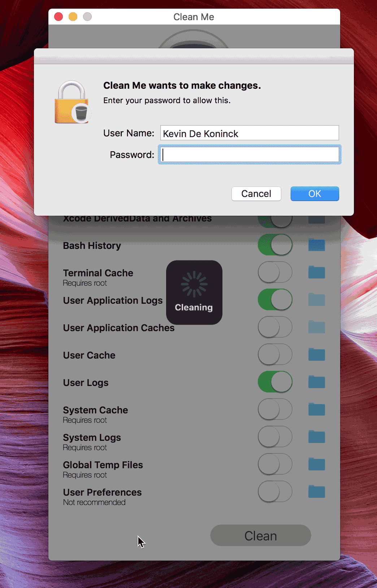
Task: Toggle the Global Temp Files switch
Action: pyautogui.click(x=275, y=464)
